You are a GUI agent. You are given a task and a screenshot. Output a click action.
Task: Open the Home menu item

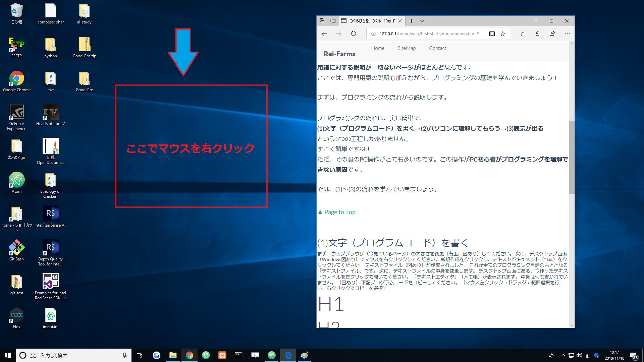coord(378,48)
